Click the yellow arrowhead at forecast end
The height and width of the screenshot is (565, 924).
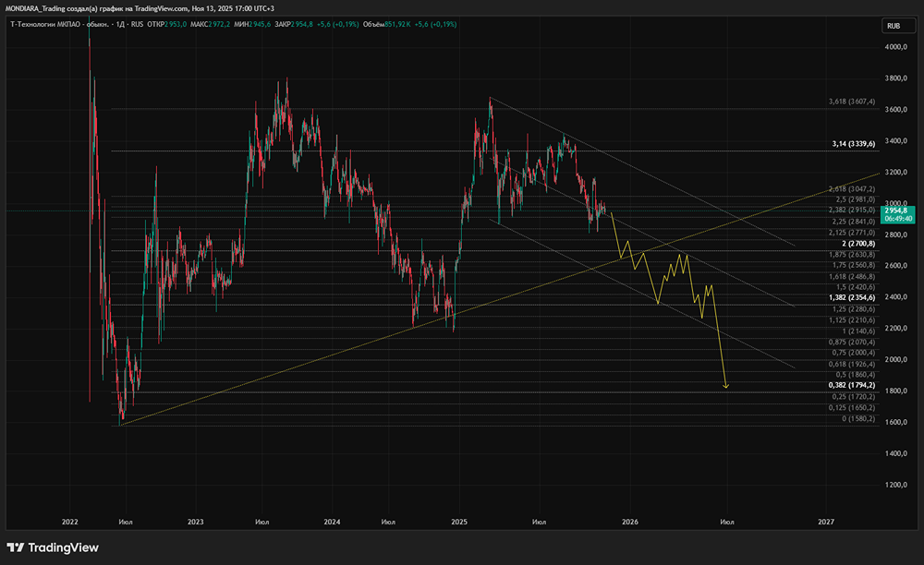pyautogui.click(x=727, y=386)
